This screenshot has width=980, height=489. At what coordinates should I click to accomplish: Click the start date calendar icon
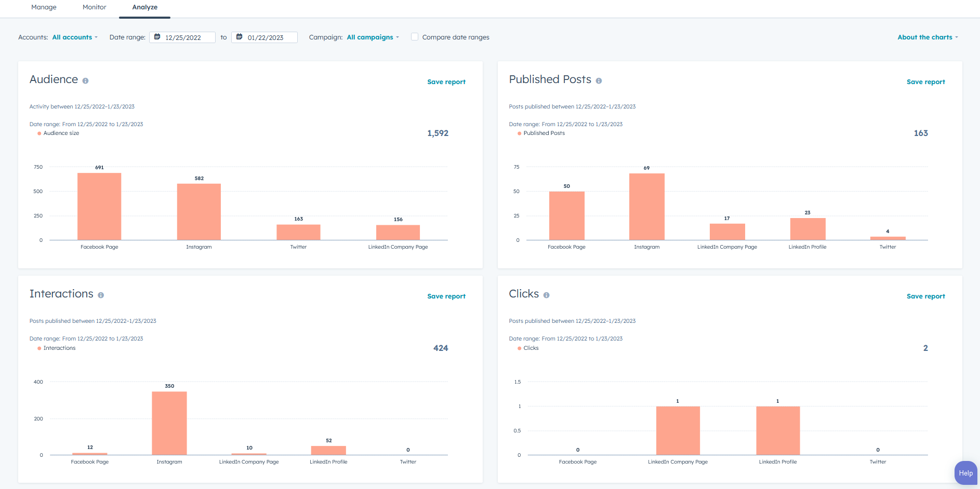click(157, 37)
